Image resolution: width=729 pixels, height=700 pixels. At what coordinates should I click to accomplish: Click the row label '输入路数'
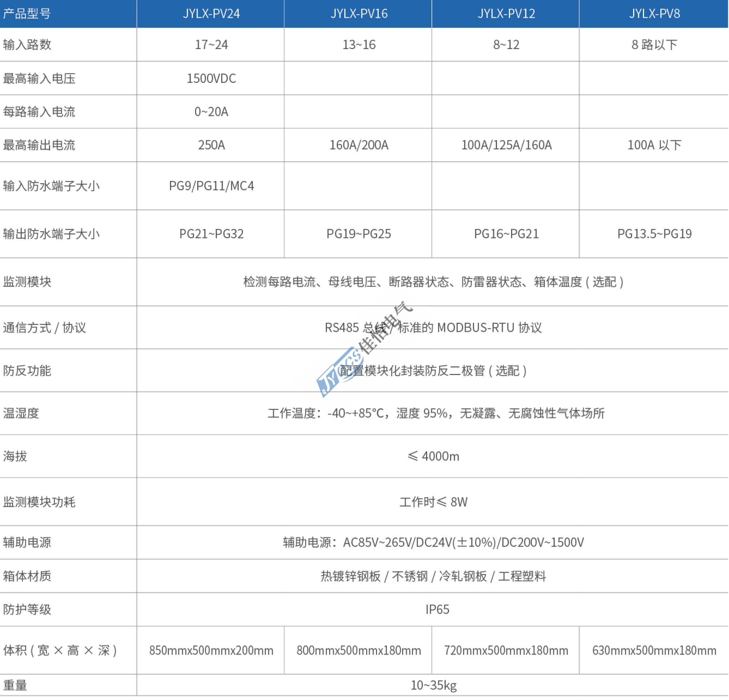coord(27,45)
